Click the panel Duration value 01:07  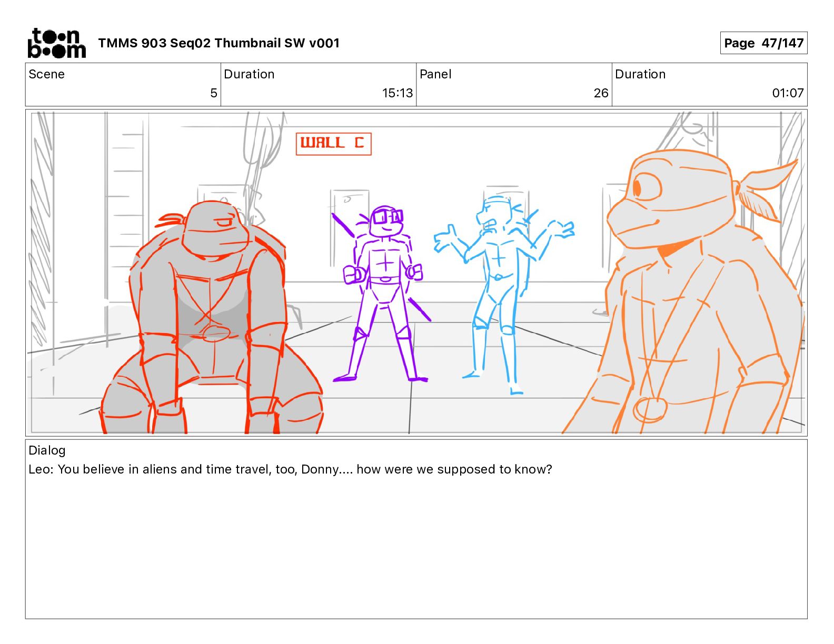point(788,93)
